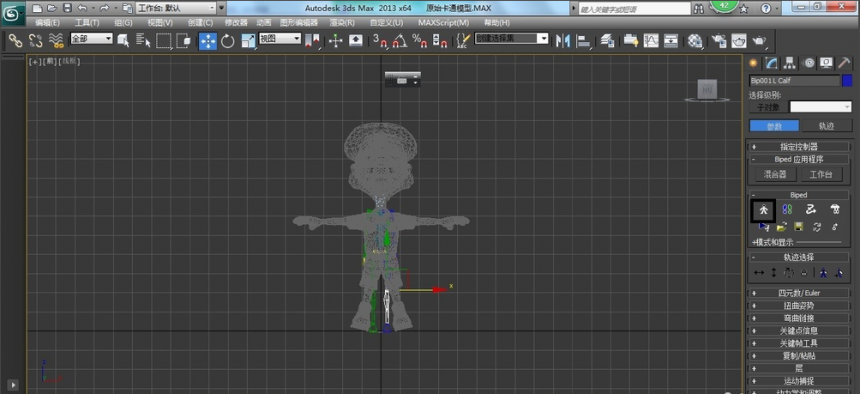
Task: Open the 创建选择集 named selection dropdown
Action: 511,38
